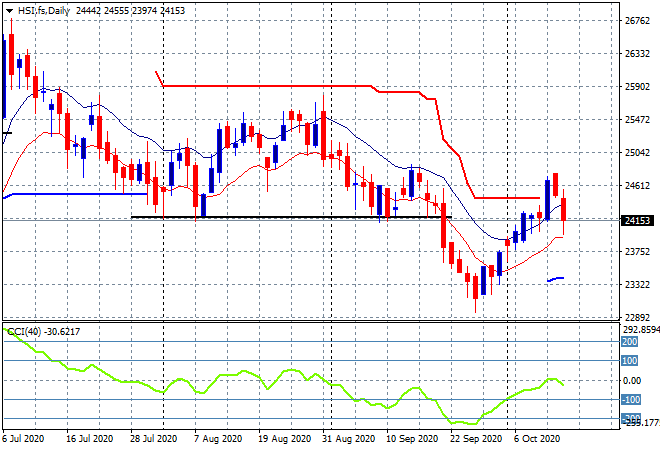This screenshot has width=660, height=450.
Task: Click the CCI level -100 label
Action: point(631,399)
